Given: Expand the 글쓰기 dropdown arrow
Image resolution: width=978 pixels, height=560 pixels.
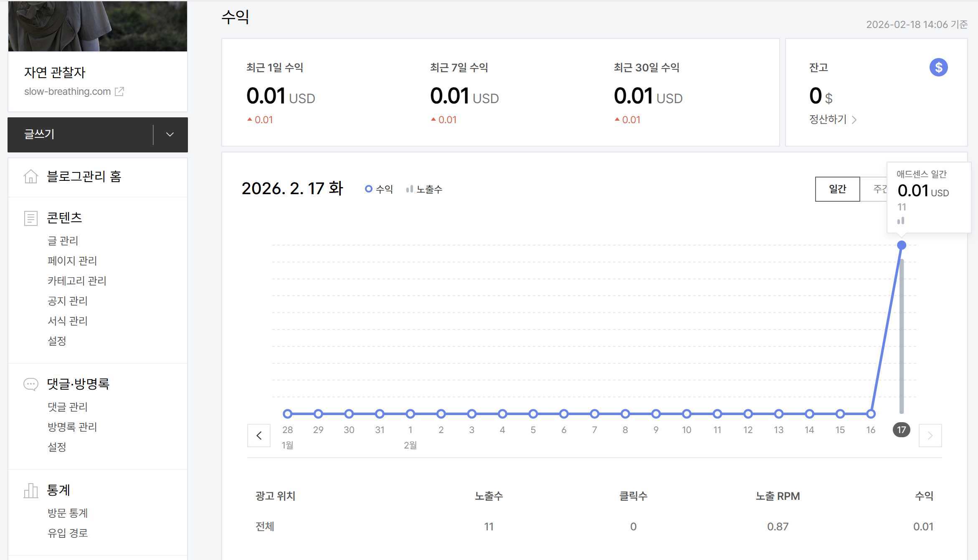Looking at the screenshot, I should point(170,134).
